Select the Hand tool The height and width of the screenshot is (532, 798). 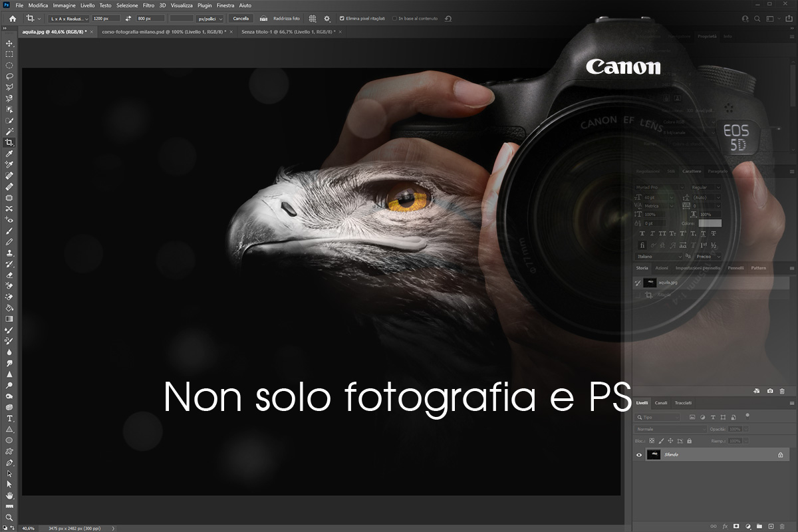(x=9, y=495)
